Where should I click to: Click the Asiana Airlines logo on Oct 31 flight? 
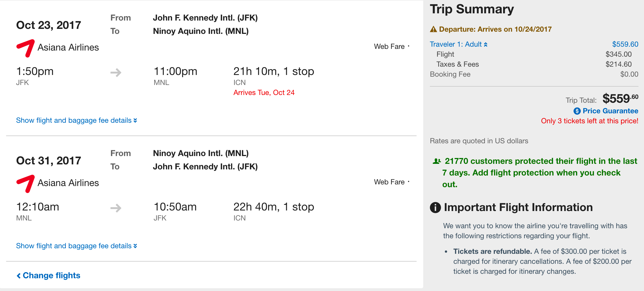(26, 184)
